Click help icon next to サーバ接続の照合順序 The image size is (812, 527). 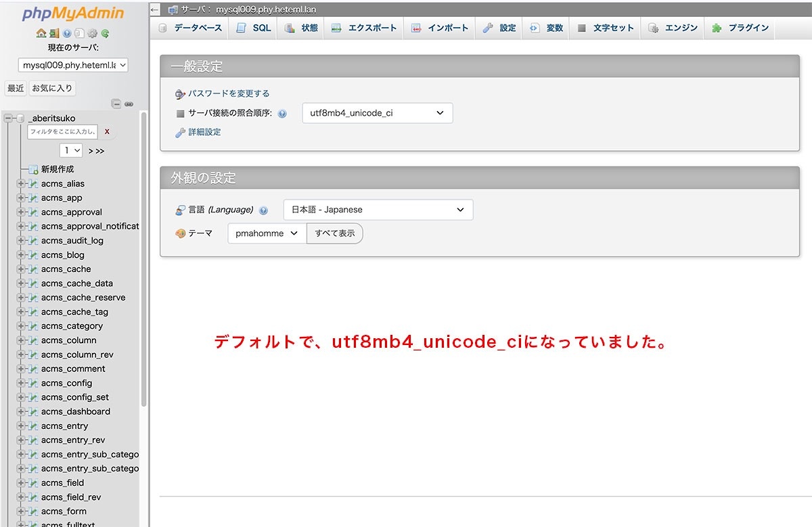point(282,114)
